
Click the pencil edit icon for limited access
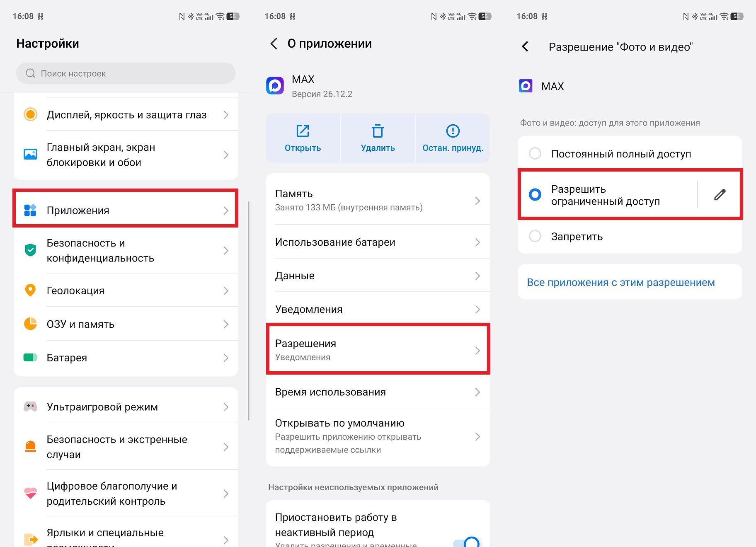720,194
